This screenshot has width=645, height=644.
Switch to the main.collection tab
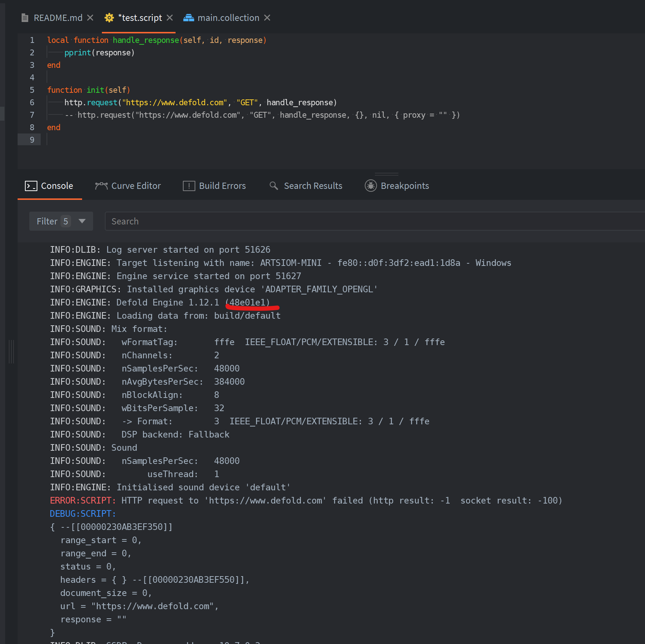(x=228, y=18)
